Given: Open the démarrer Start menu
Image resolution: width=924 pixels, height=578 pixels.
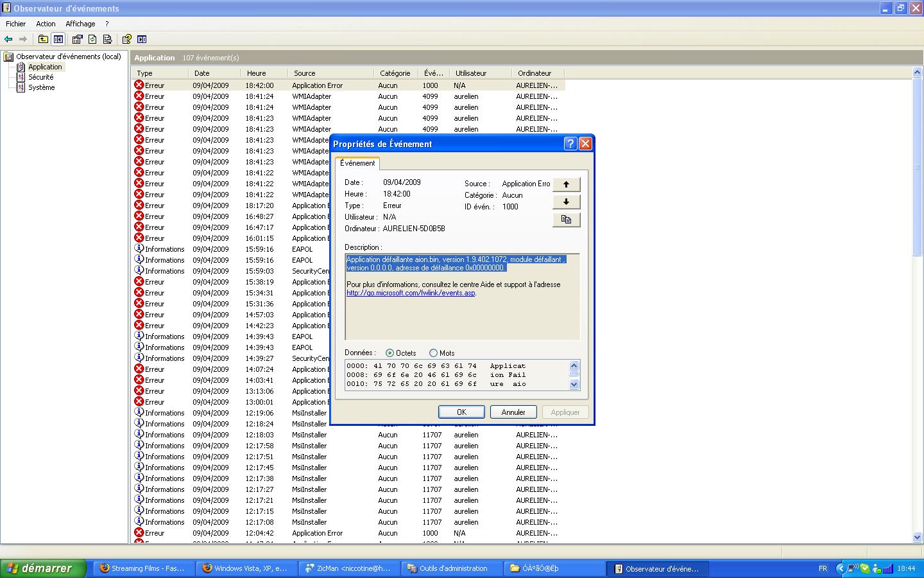Looking at the screenshot, I should [42, 568].
